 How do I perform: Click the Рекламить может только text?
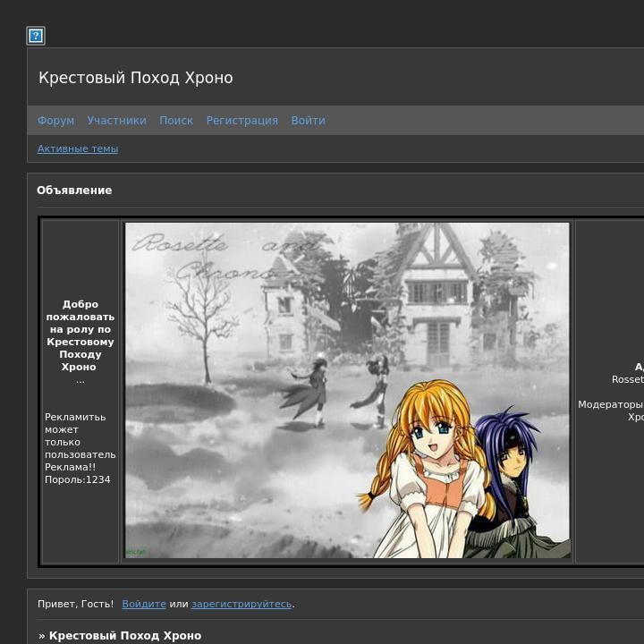75,429
